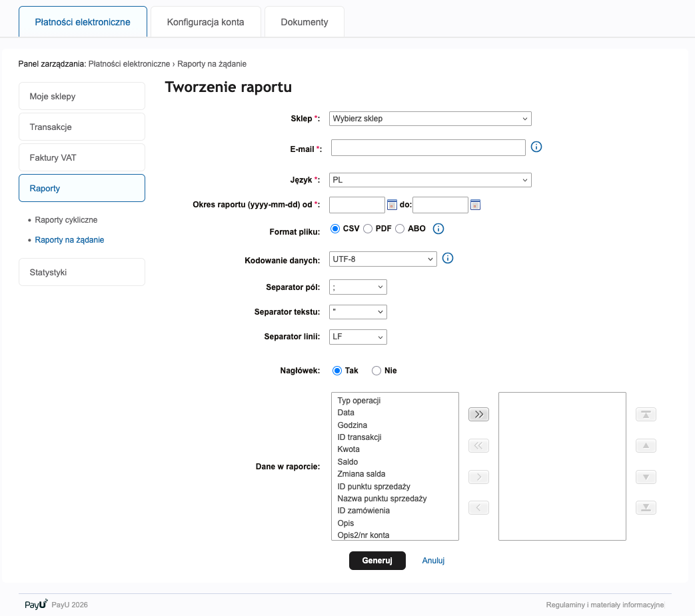The image size is (695, 616).
Task: Select 'ID transakcji' in the data list
Action: (359, 437)
